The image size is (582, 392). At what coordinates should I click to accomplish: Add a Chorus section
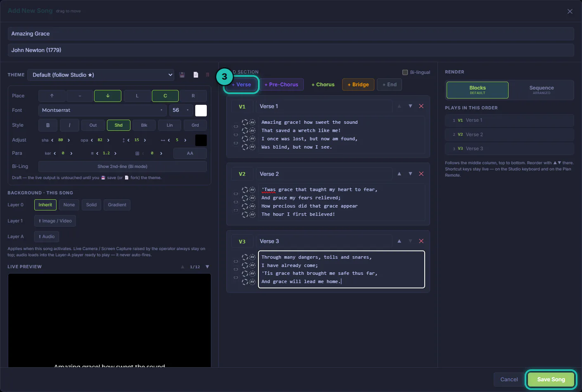point(323,85)
